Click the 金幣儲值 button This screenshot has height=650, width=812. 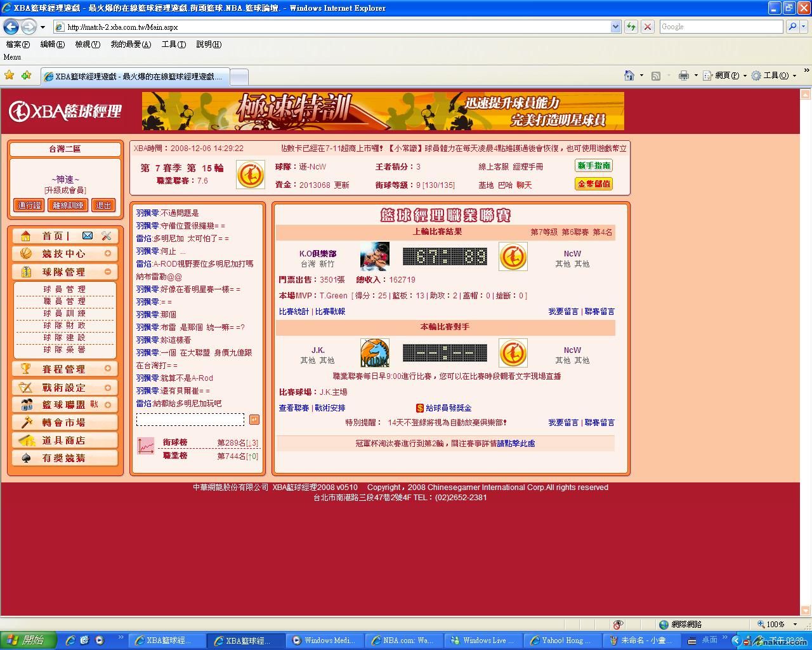[594, 184]
